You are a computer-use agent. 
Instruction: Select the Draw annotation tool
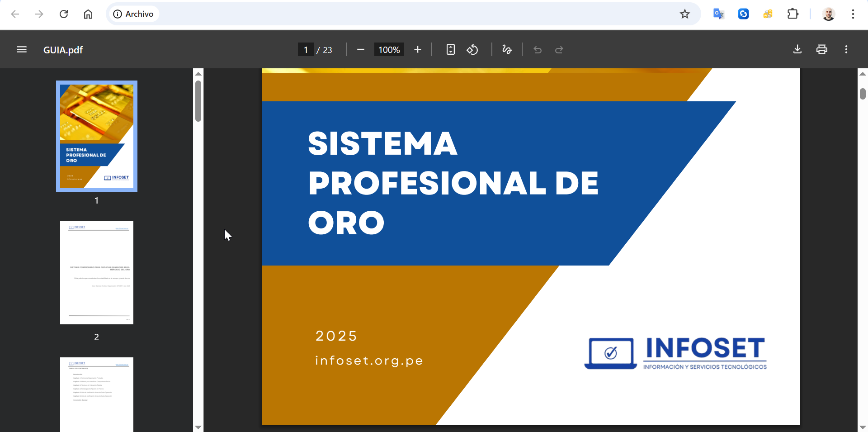click(506, 49)
